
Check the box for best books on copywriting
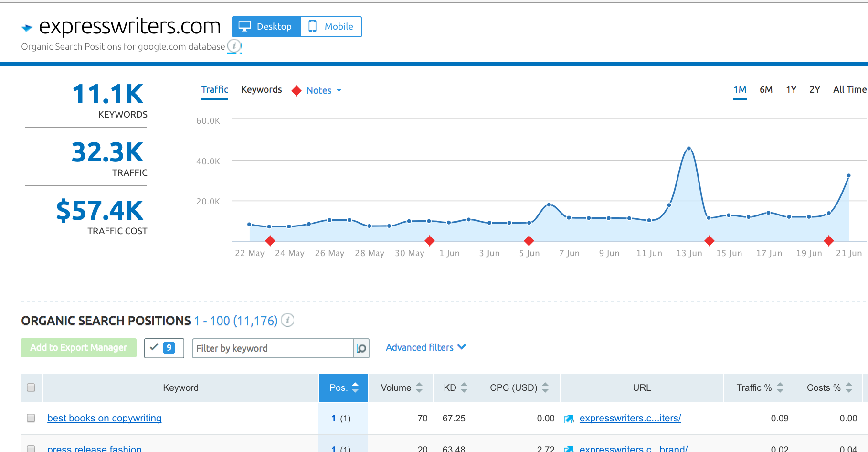(x=31, y=418)
